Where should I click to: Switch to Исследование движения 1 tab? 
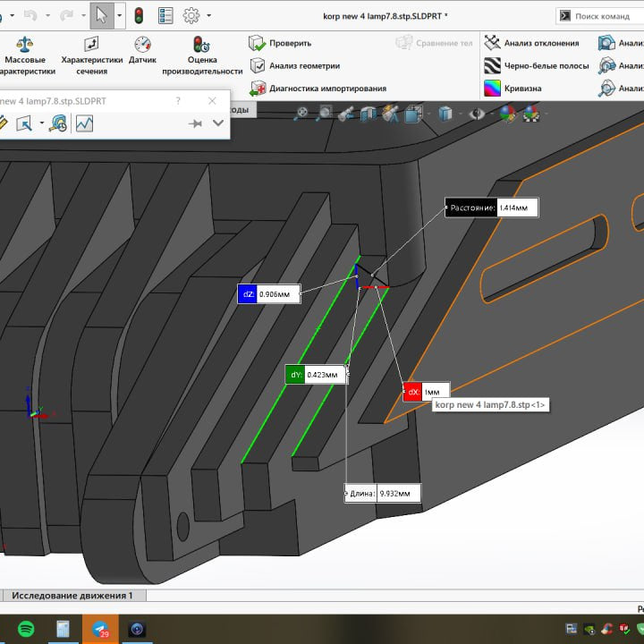[x=72, y=596]
